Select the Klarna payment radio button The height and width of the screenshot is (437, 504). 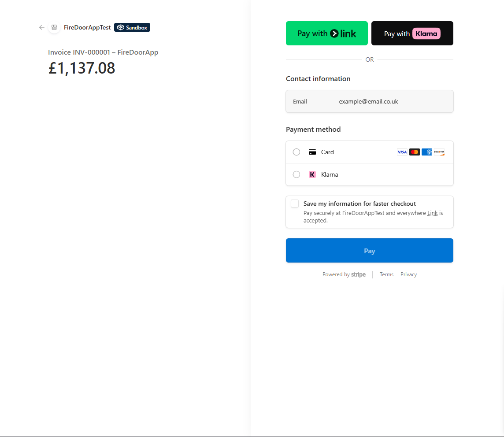click(x=296, y=174)
